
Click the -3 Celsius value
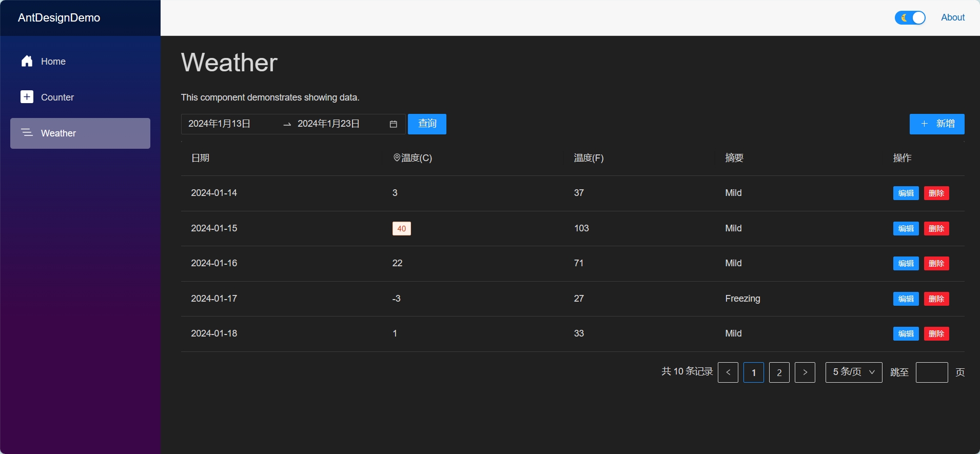coord(396,299)
